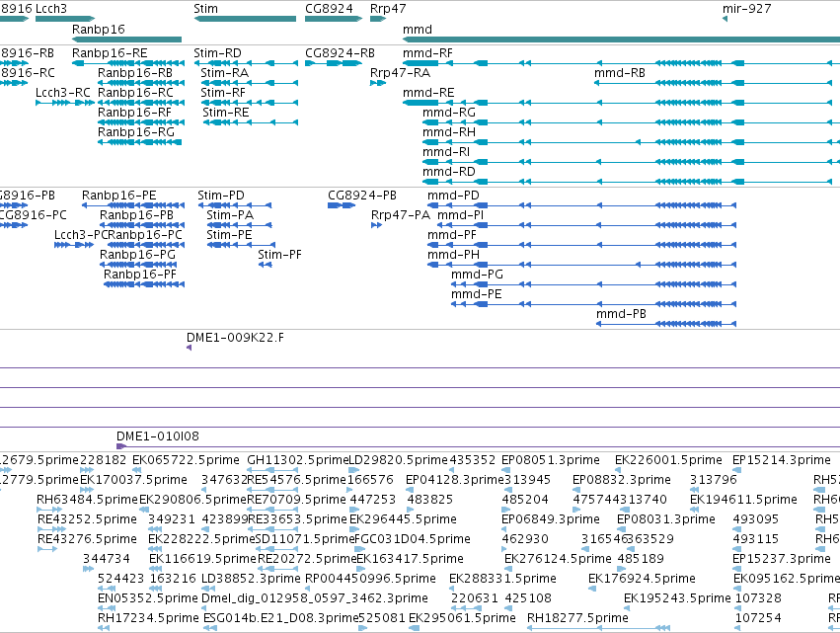
Task: Open transcript Ranbp16-RE
Action: (x=110, y=53)
